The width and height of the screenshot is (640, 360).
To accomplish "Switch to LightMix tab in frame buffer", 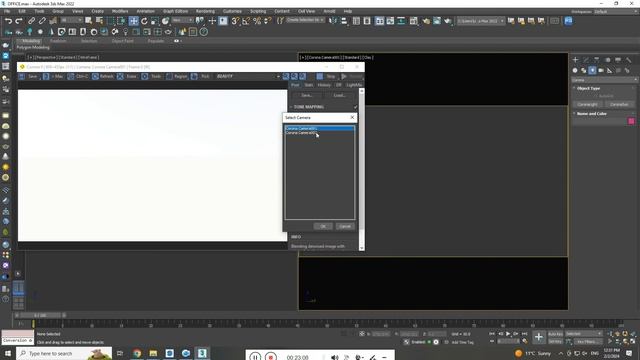I will coord(354,85).
